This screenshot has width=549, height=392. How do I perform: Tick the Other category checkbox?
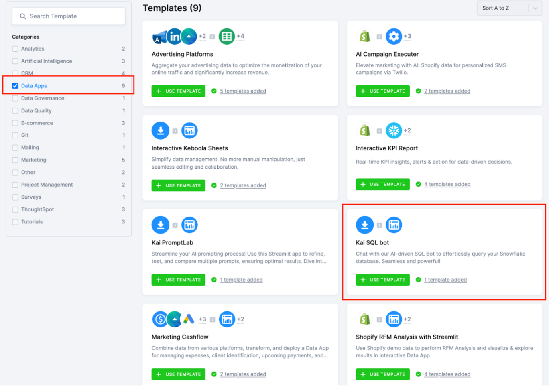(x=15, y=173)
